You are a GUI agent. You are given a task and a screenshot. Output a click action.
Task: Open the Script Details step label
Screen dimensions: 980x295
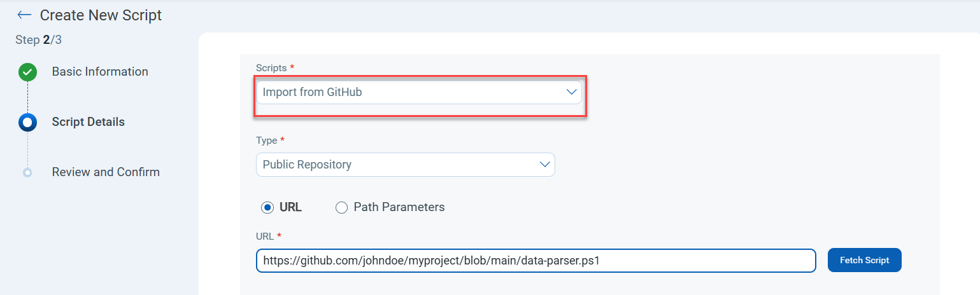(88, 122)
